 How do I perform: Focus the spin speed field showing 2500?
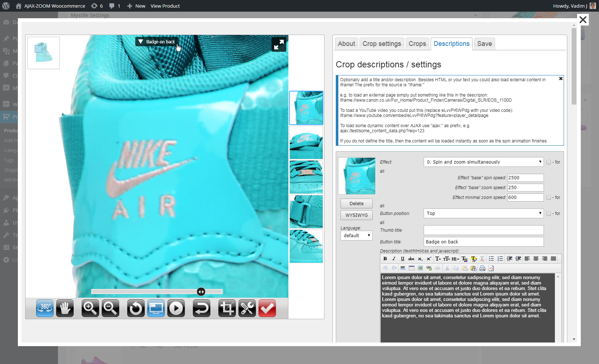tap(525, 178)
